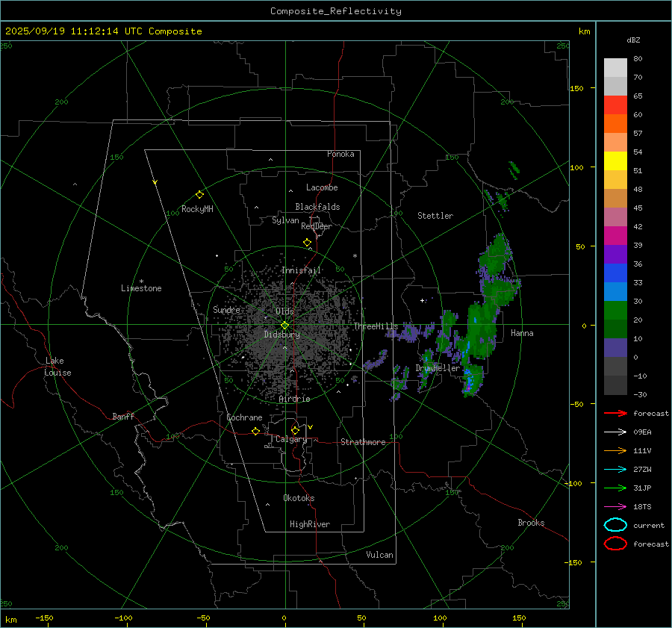
Task: Click the UTC Composite timestamp text
Action: point(103,31)
